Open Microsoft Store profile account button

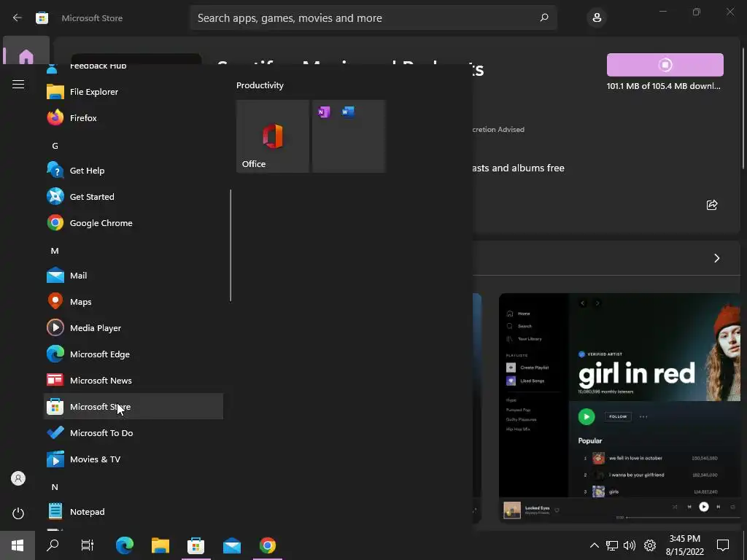(x=597, y=17)
